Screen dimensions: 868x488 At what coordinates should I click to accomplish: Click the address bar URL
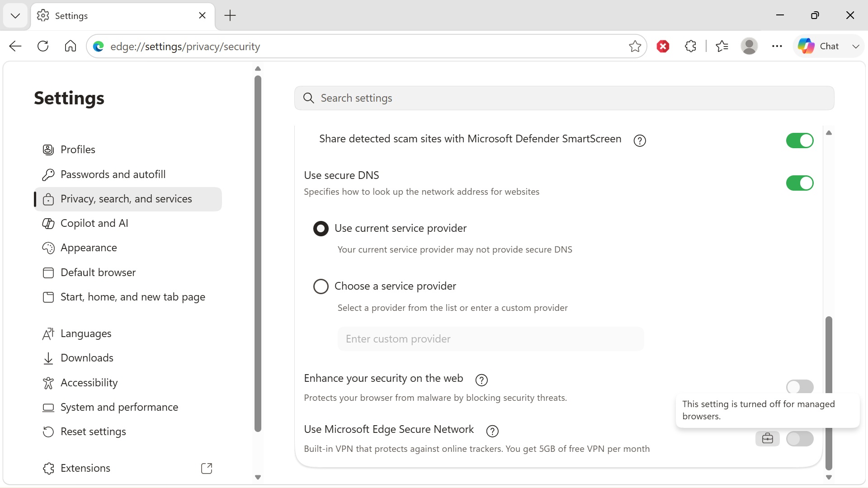[x=185, y=47]
